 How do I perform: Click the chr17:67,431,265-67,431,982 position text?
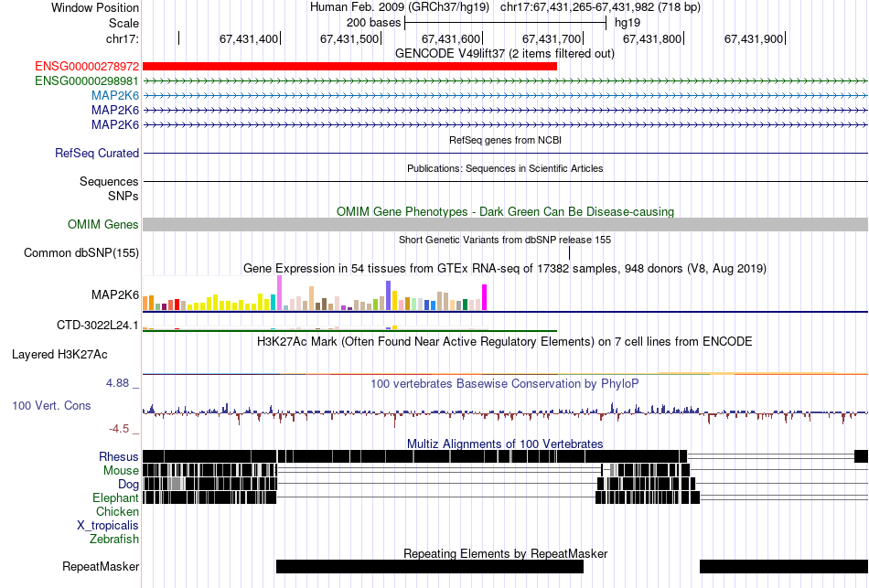[600, 7]
